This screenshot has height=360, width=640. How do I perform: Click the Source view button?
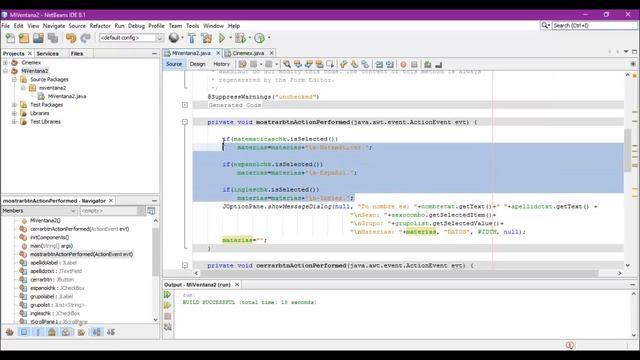(x=174, y=64)
